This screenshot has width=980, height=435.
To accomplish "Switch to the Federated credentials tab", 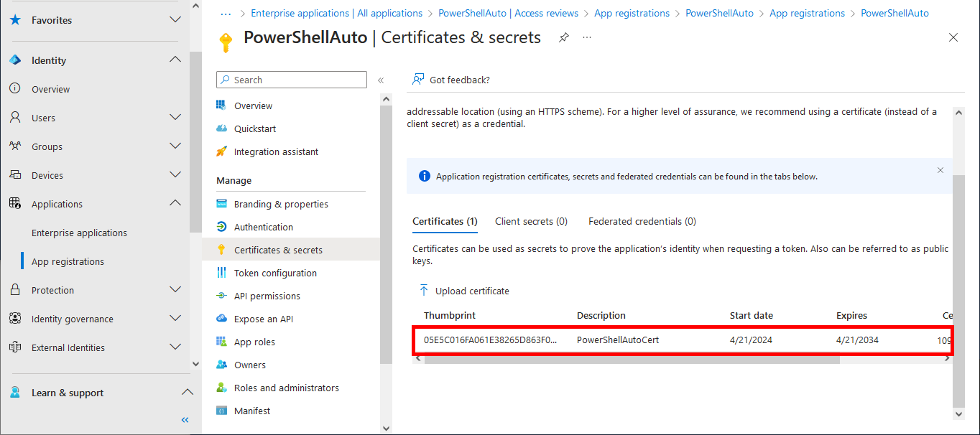I will 642,221.
